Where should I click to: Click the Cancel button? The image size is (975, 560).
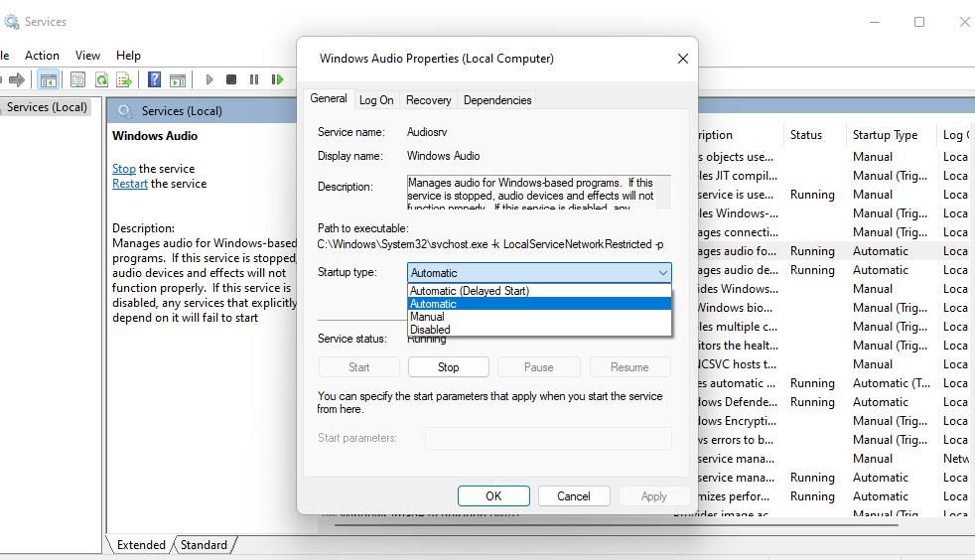573,496
